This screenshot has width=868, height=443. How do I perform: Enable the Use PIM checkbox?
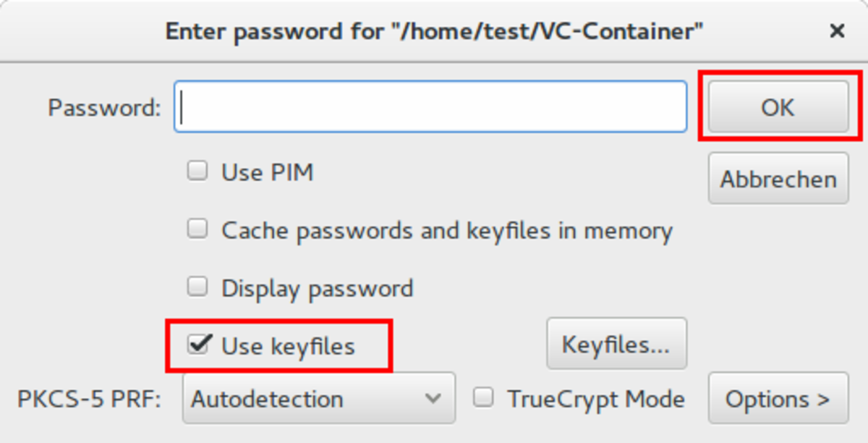click(x=197, y=172)
